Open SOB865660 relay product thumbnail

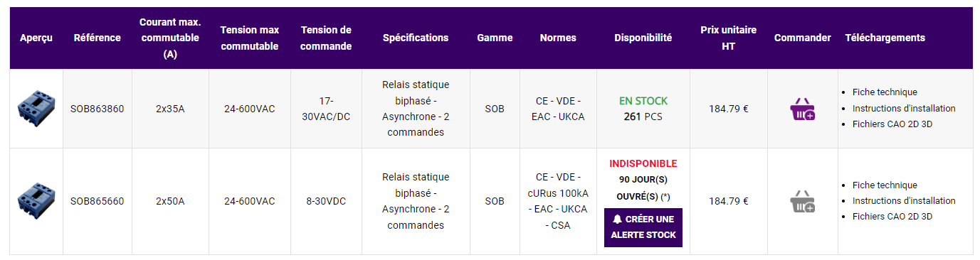(x=36, y=201)
